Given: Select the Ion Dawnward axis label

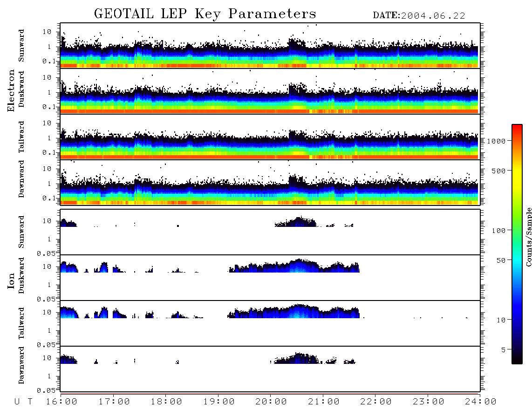Looking at the screenshot, I should 21,365.
